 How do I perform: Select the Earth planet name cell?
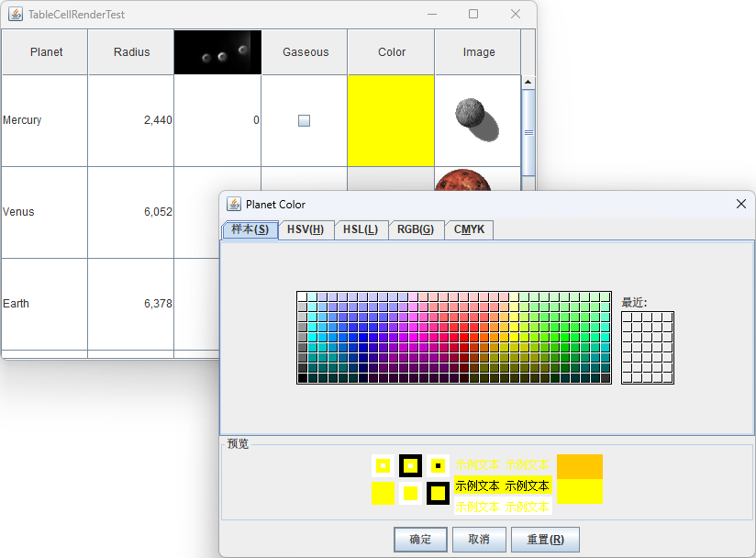pyautogui.click(x=44, y=304)
